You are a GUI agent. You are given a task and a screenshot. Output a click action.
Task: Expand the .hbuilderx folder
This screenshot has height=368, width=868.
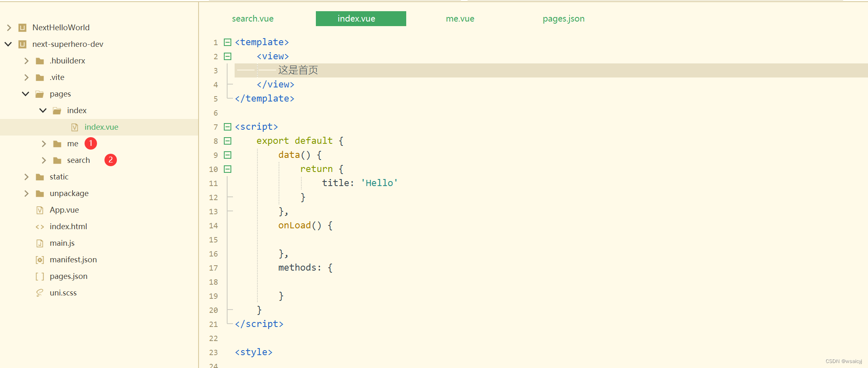point(26,61)
